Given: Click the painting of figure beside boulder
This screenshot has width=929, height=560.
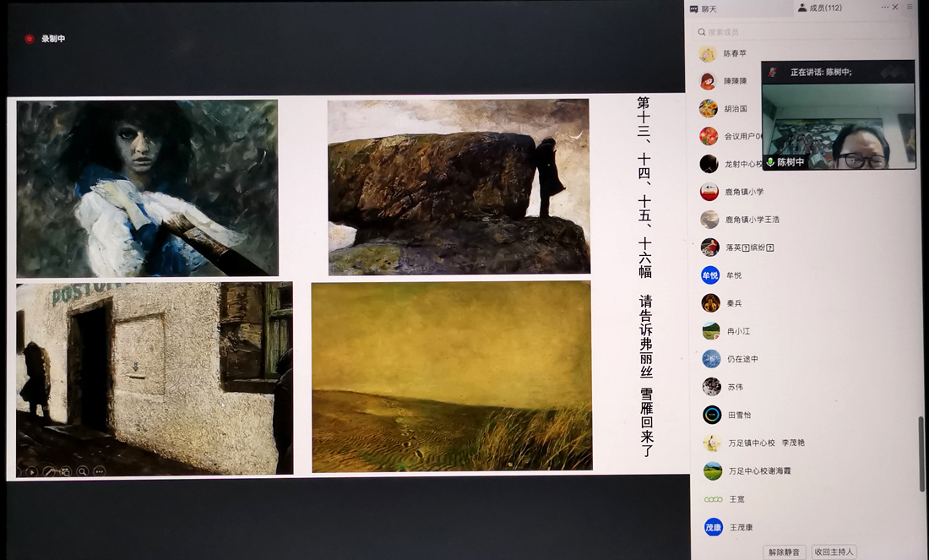Looking at the screenshot, I should [459, 187].
